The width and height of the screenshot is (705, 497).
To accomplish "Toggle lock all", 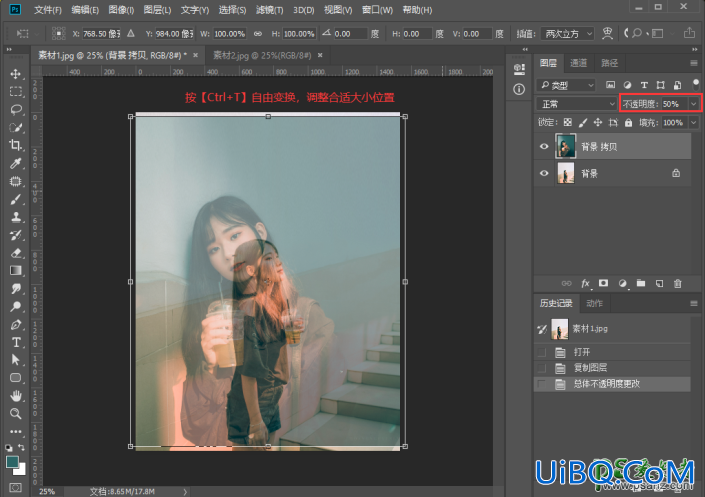I will tap(629, 122).
